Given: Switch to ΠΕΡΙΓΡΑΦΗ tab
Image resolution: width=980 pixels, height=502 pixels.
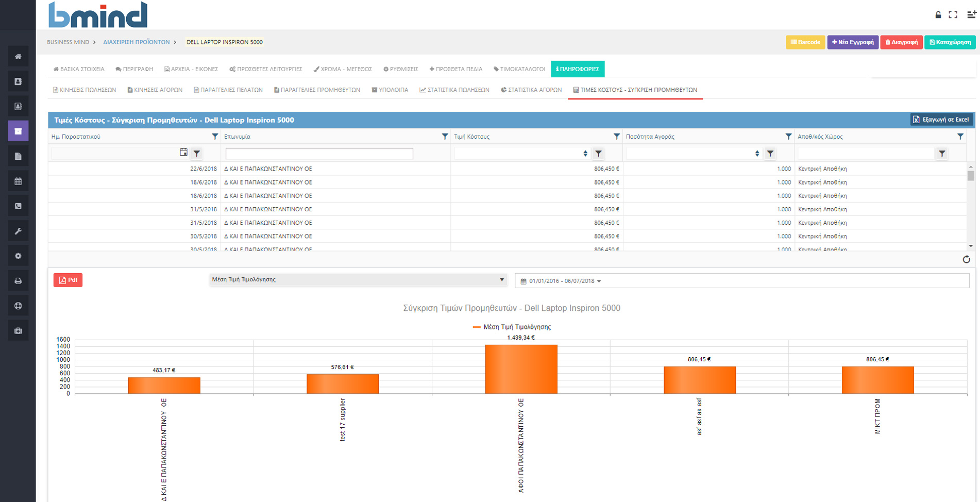Looking at the screenshot, I should 134,69.
